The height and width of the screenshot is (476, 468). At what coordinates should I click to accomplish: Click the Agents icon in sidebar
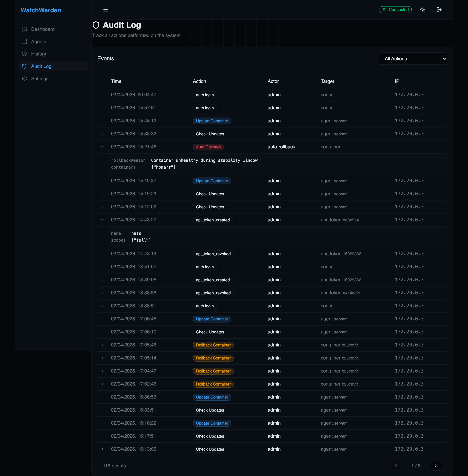click(x=24, y=41)
